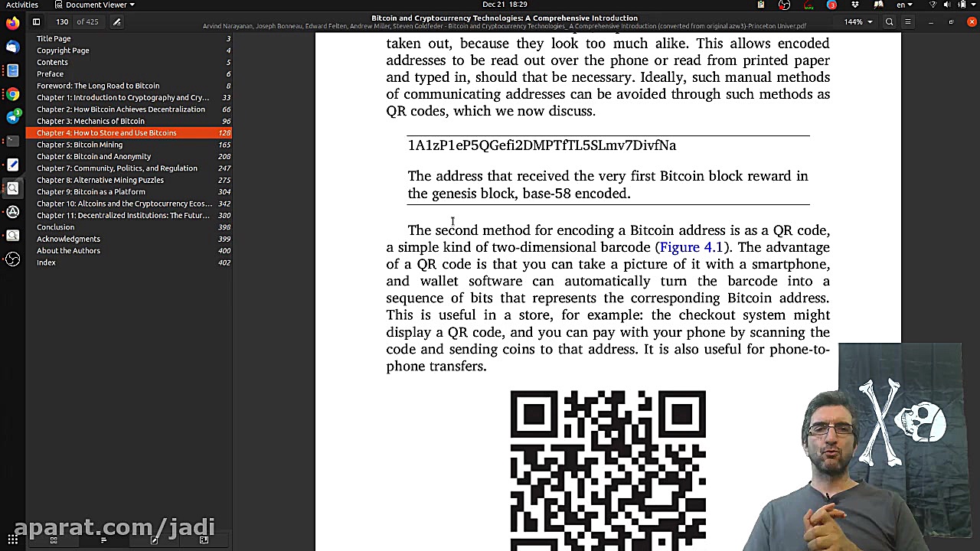The image size is (980, 551).
Task: Toggle the side pane button
Action: tap(36, 22)
